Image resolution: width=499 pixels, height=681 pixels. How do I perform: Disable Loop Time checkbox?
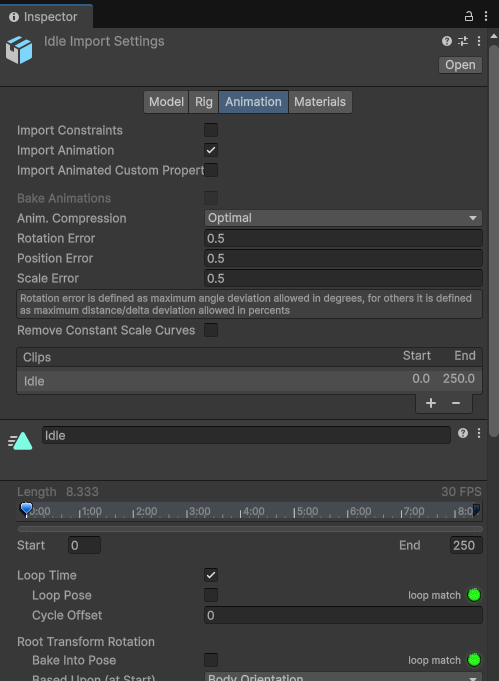click(x=211, y=575)
